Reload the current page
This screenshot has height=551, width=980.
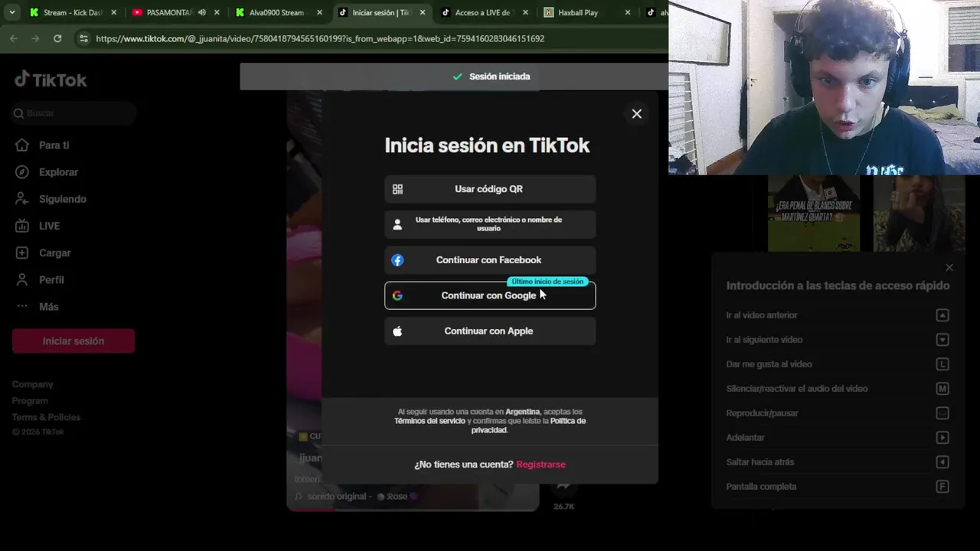(x=57, y=38)
